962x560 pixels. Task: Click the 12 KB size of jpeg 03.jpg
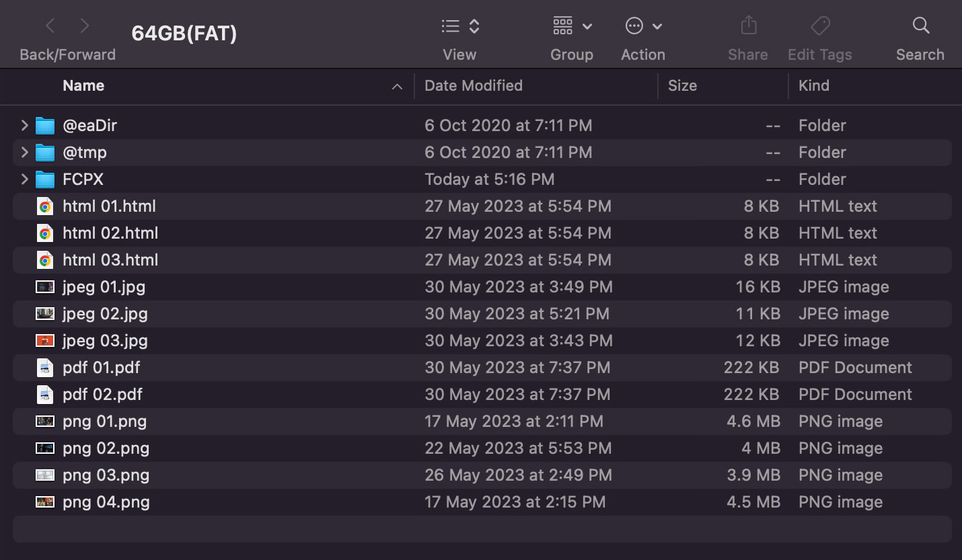click(757, 341)
